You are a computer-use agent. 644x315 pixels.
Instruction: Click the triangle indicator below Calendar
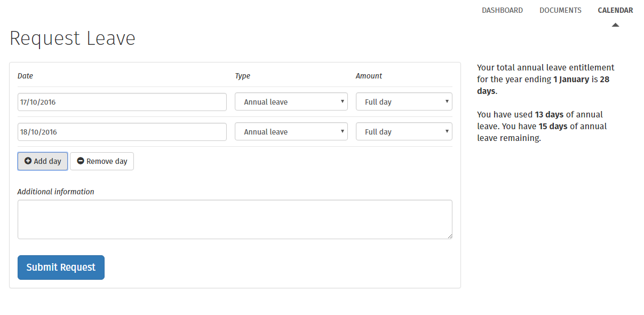(615, 25)
